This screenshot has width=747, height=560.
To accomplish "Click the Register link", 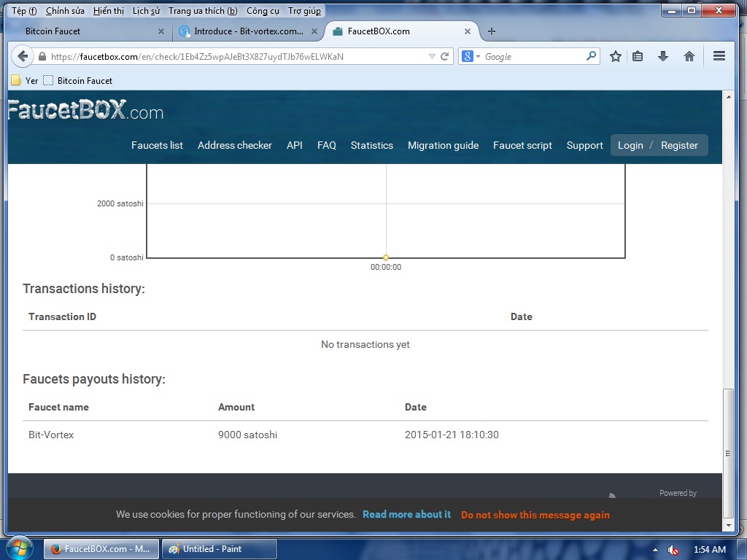I will [679, 145].
